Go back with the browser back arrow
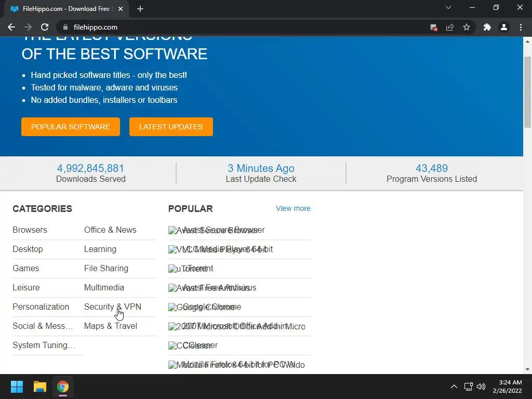532x399 pixels. click(x=11, y=27)
